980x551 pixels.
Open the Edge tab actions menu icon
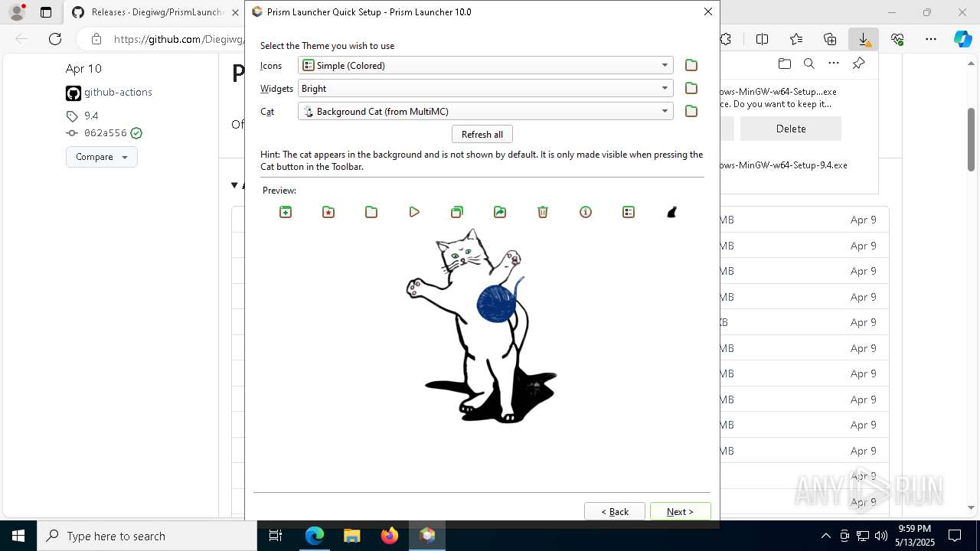pyautogui.click(x=46, y=12)
